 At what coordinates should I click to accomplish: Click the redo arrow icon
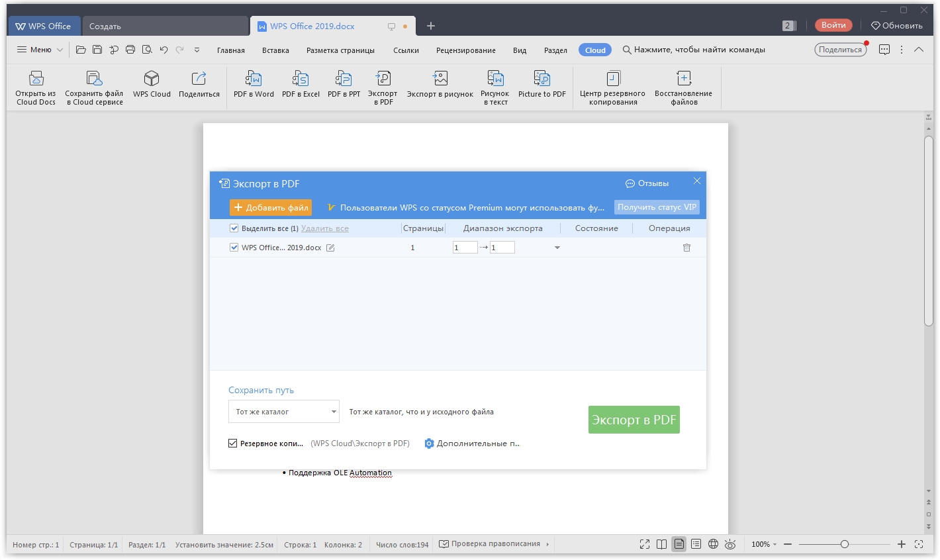[x=179, y=50]
